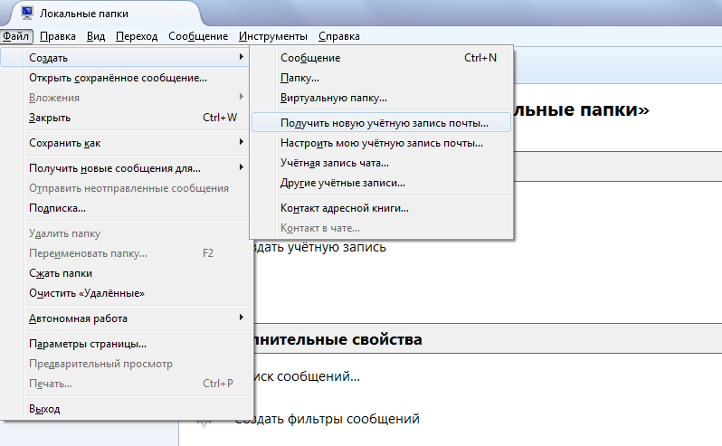Choose Получить новую учётную запись почты…
This screenshot has height=446, width=722.
pos(381,123)
